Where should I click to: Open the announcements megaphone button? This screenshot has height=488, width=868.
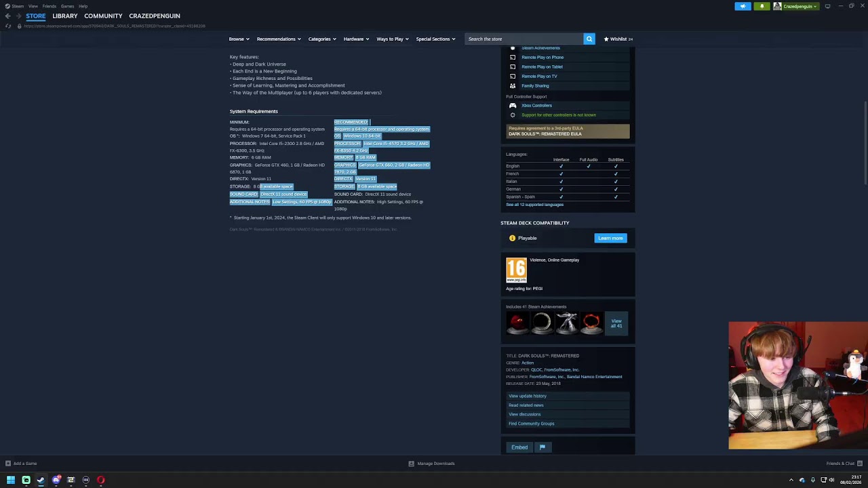[743, 6]
